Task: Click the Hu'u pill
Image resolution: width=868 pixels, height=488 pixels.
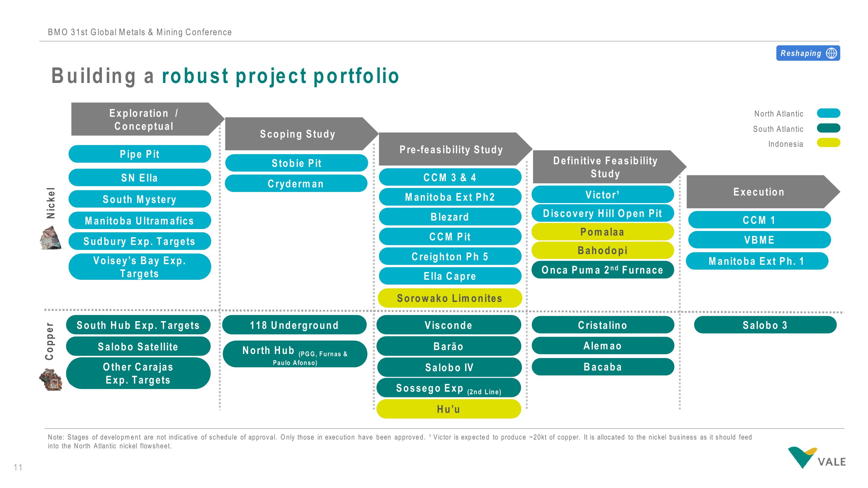Action: (x=449, y=409)
